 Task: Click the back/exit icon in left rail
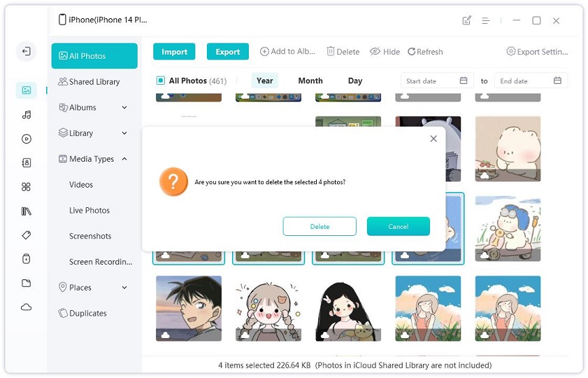pos(27,51)
